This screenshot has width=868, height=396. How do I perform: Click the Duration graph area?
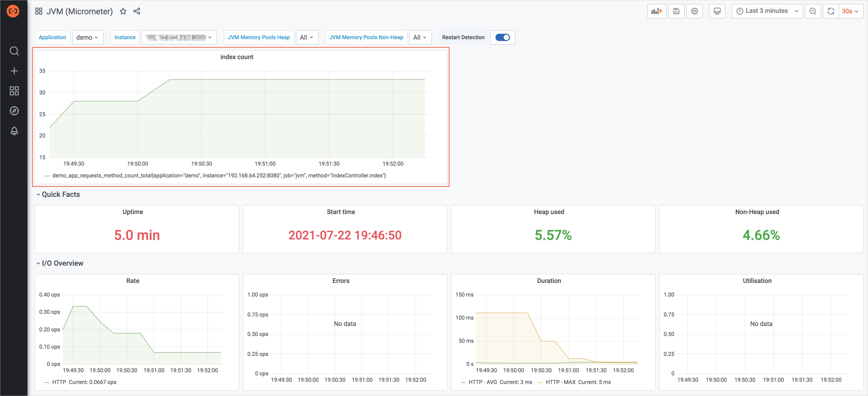click(558, 329)
